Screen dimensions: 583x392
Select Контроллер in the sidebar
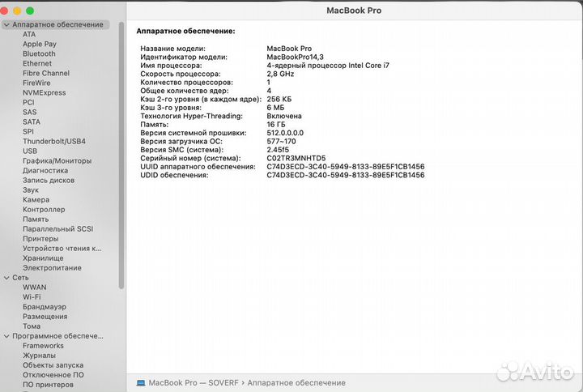(44, 210)
